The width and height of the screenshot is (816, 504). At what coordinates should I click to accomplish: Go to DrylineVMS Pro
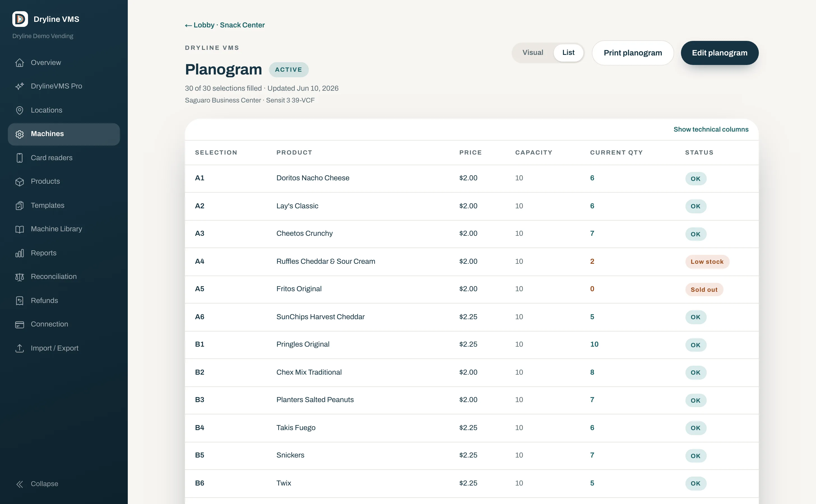coord(64,86)
